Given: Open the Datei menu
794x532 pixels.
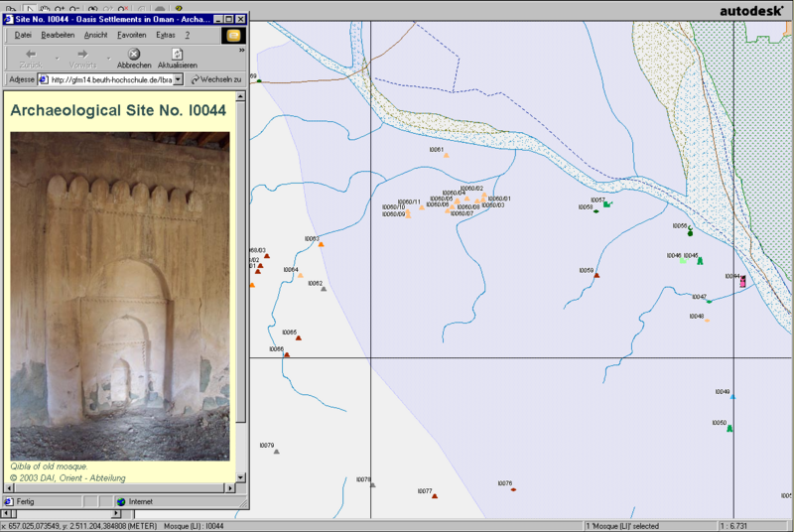Looking at the screenshot, I should point(23,35).
